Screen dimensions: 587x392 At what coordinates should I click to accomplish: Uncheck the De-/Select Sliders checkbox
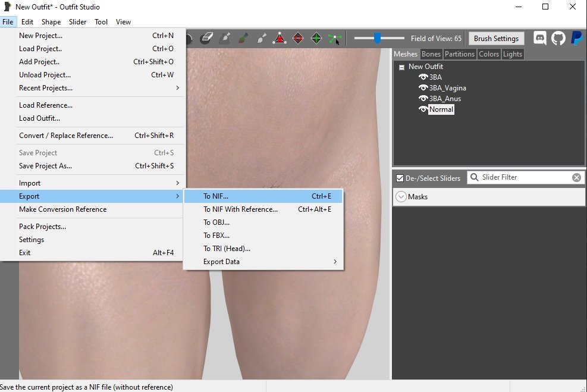pos(400,178)
